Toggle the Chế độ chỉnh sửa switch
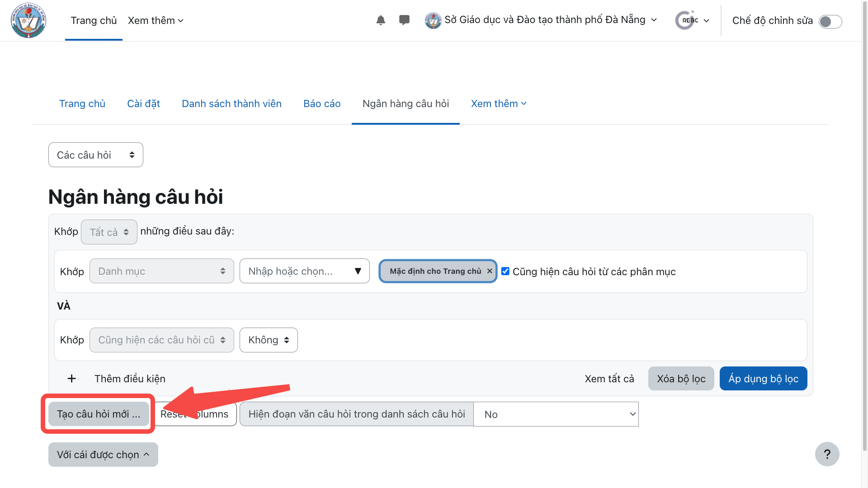 coord(830,21)
